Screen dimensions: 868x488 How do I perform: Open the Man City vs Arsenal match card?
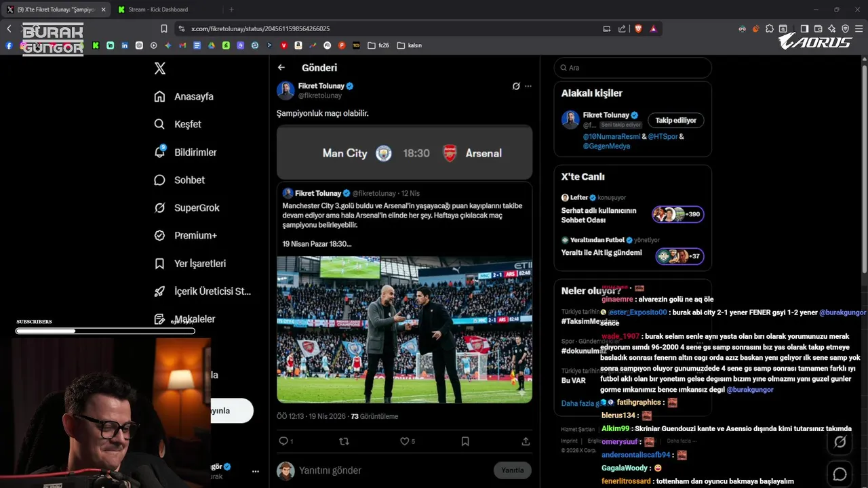[404, 152]
